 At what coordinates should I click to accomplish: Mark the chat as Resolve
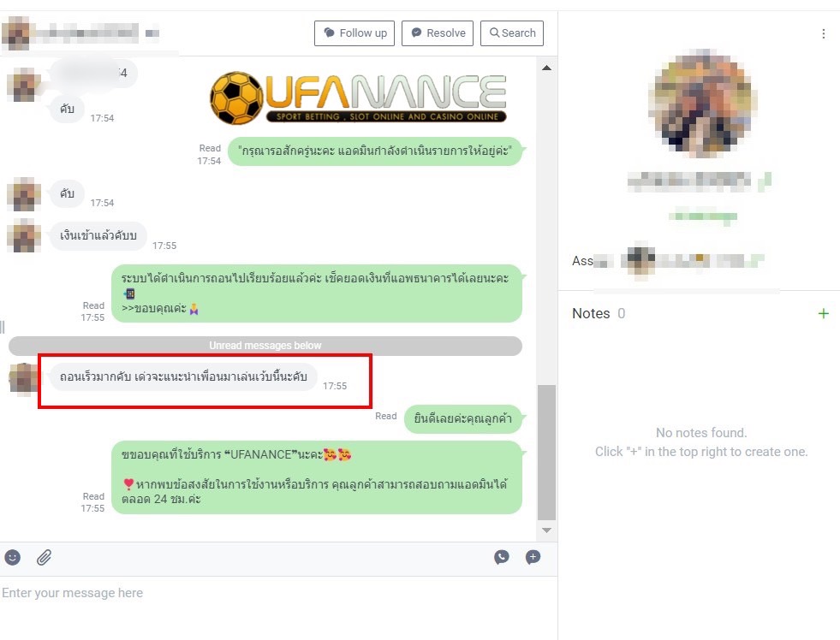click(x=438, y=33)
